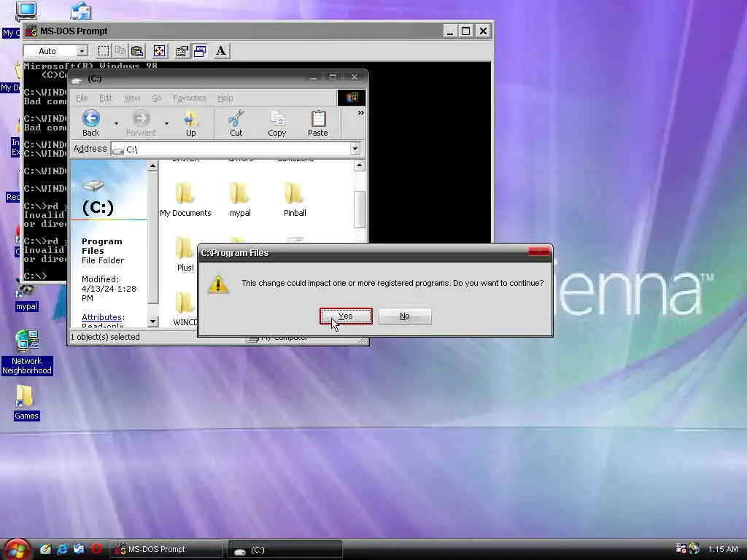
Task: Click the Back button in the C: window
Action: pyautogui.click(x=91, y=123)
